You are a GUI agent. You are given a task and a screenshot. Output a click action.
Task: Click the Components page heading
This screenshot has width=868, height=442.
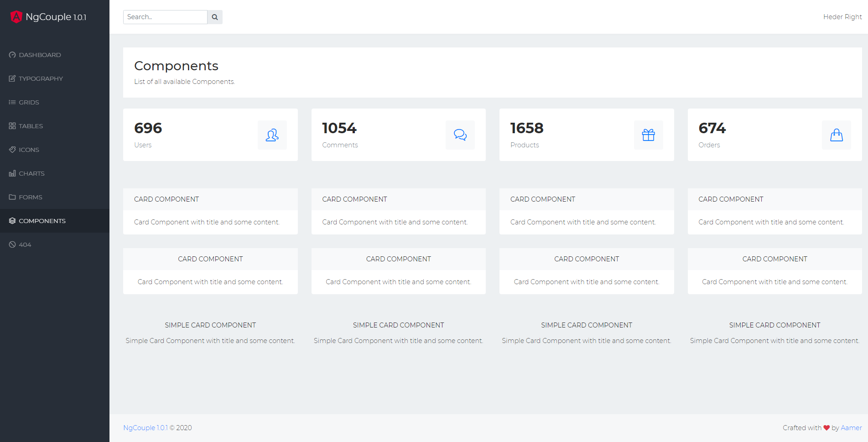(x=176, y=66)
